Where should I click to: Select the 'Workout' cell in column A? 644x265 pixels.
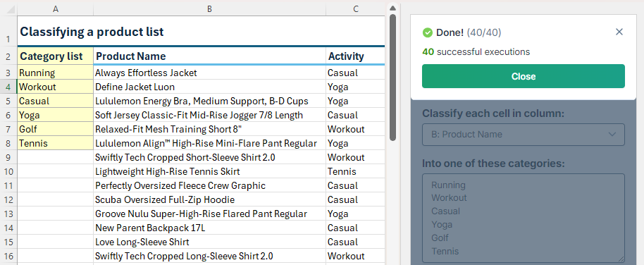(x=56, y=87)
